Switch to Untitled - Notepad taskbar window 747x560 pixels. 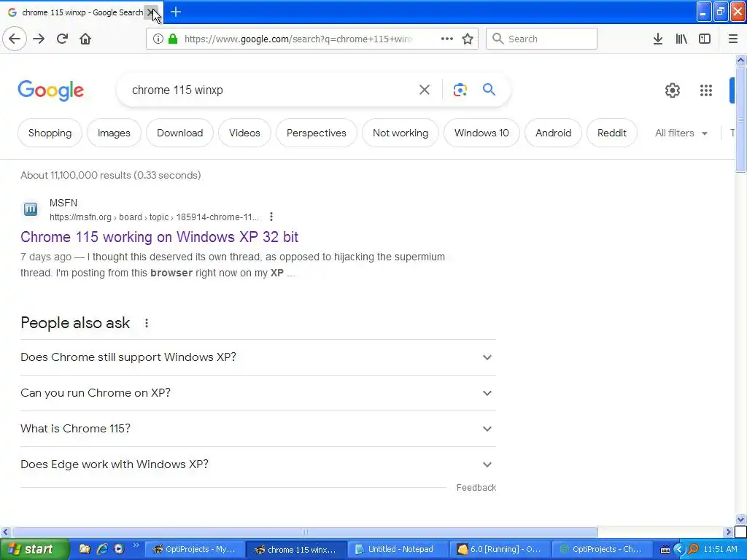click(x=398, y=549)
